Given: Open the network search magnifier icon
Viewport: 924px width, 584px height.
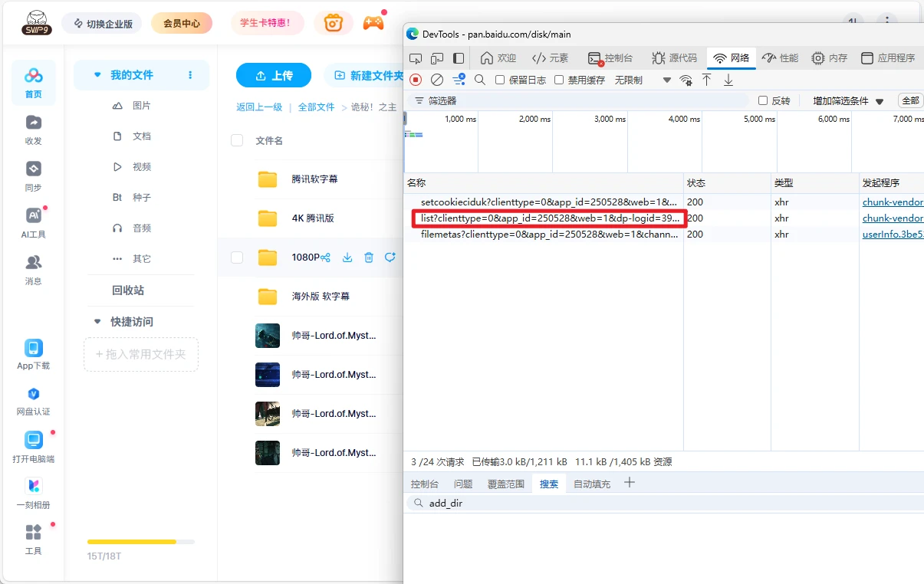Looking at the screenshot, I should coord(480,80).
